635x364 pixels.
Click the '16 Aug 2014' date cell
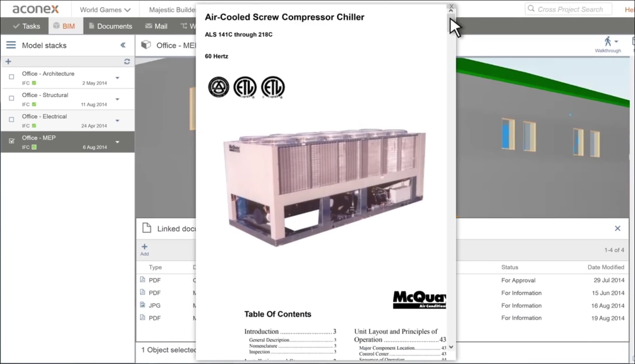[608, 306]
